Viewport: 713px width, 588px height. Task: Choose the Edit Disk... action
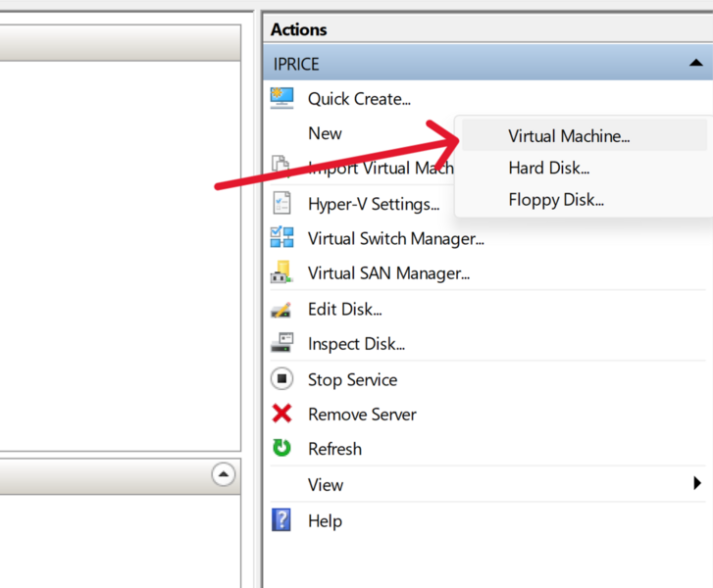pyautogui.click(x=344, y=309)
